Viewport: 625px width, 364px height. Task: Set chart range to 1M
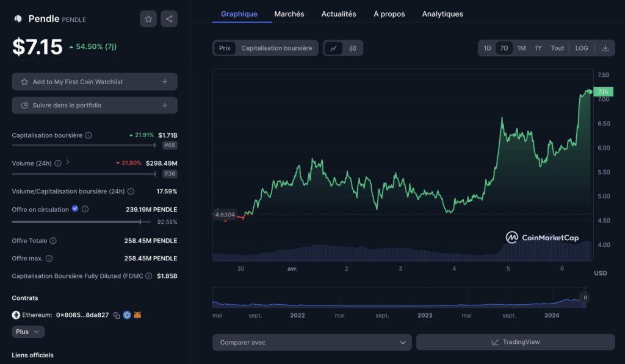(x=521, y=48)
